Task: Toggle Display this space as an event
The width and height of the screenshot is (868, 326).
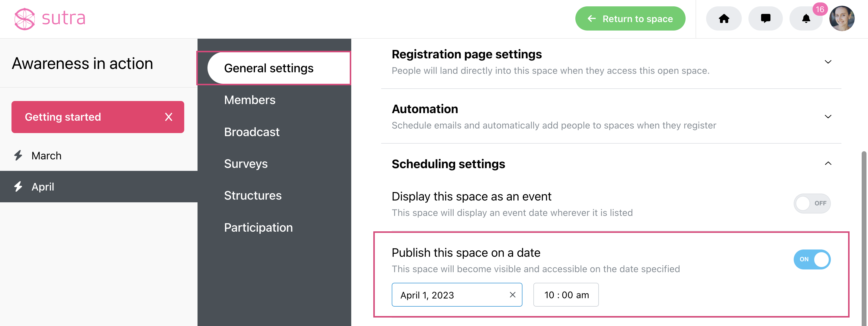Action: click(812, 203)
